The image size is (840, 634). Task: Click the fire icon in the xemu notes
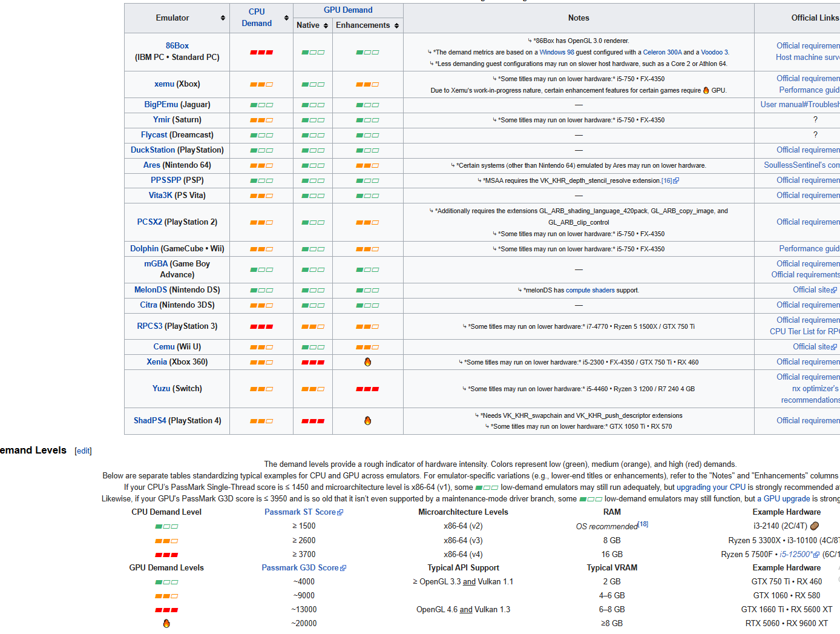coord(706,90)
